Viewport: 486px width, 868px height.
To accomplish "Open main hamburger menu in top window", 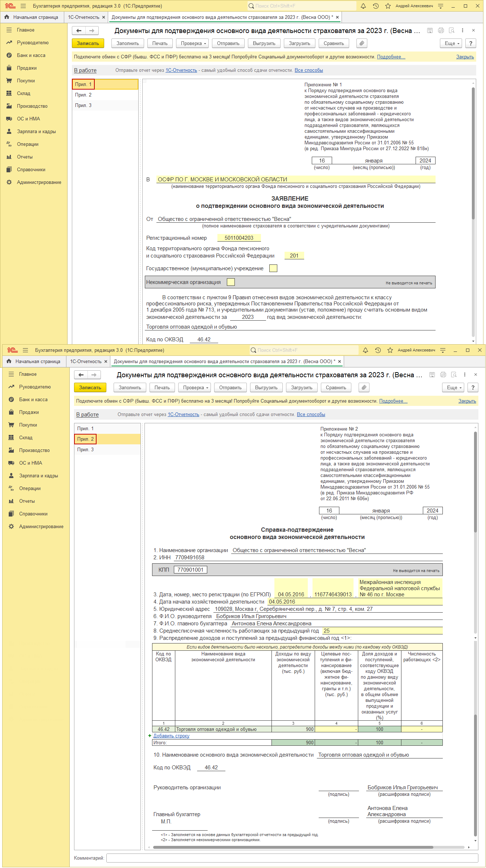I will (x=23, y=6).
